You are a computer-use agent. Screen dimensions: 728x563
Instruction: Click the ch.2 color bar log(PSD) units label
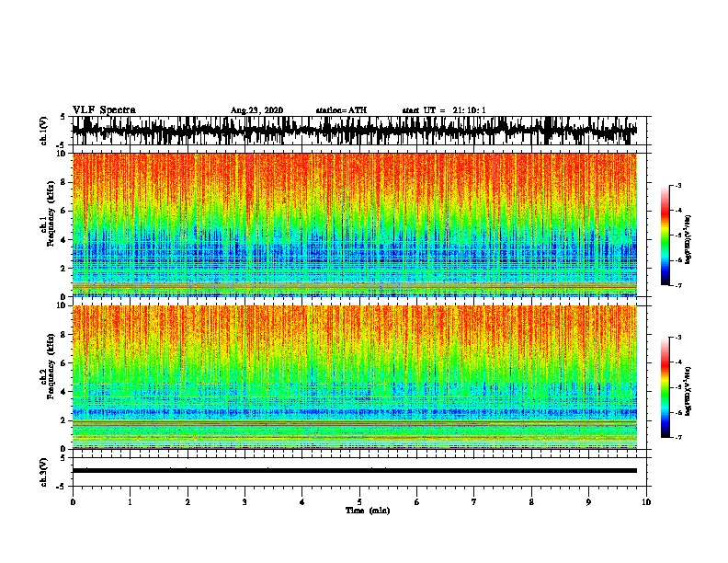(688, 391)
